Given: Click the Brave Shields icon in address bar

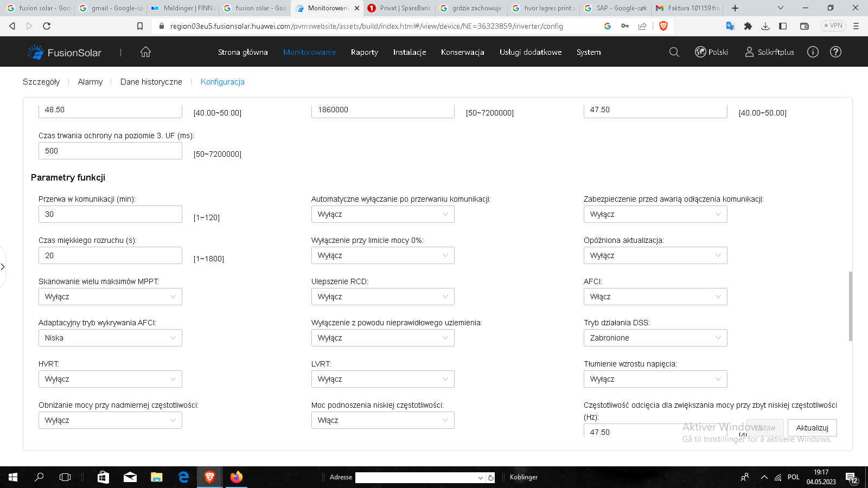Looking at the screenshot, I should [x=663, y=25].
